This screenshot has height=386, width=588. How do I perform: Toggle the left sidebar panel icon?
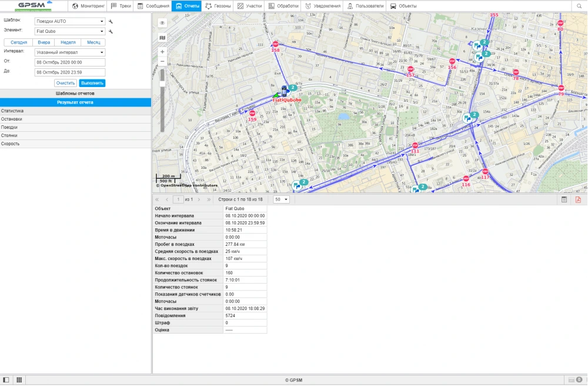[6, 380]
